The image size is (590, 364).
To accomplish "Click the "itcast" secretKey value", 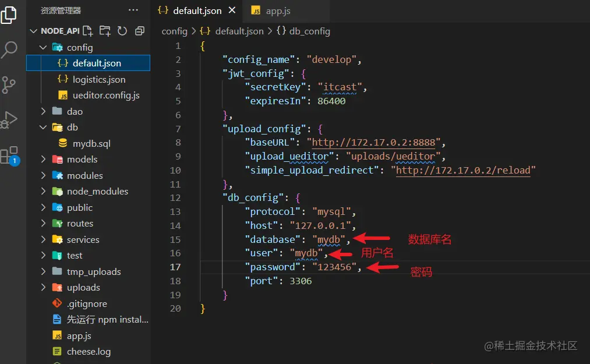I will [340, 87].
